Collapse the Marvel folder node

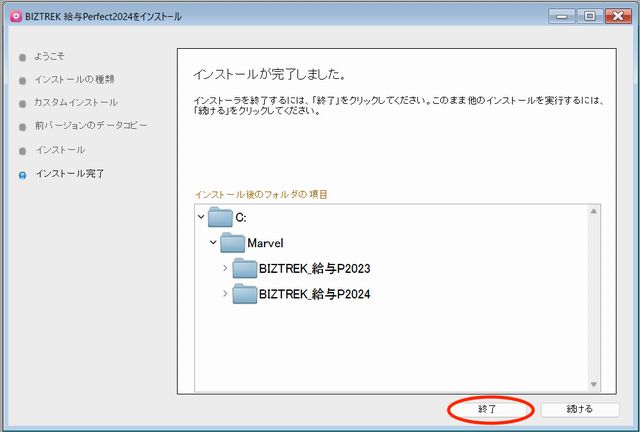pyautogui.click(x=213, y=243)
